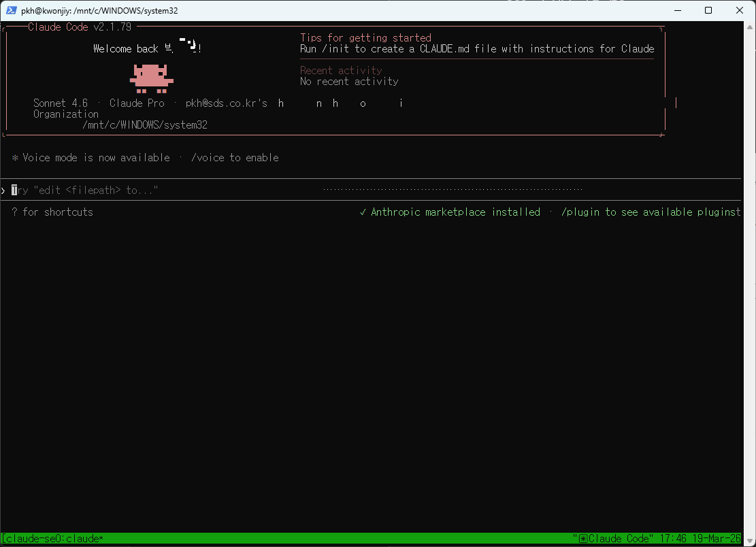The image size is (756, 547).
Task: Click '? for shortcuts' hint
Action: click(x=52, y=212)
